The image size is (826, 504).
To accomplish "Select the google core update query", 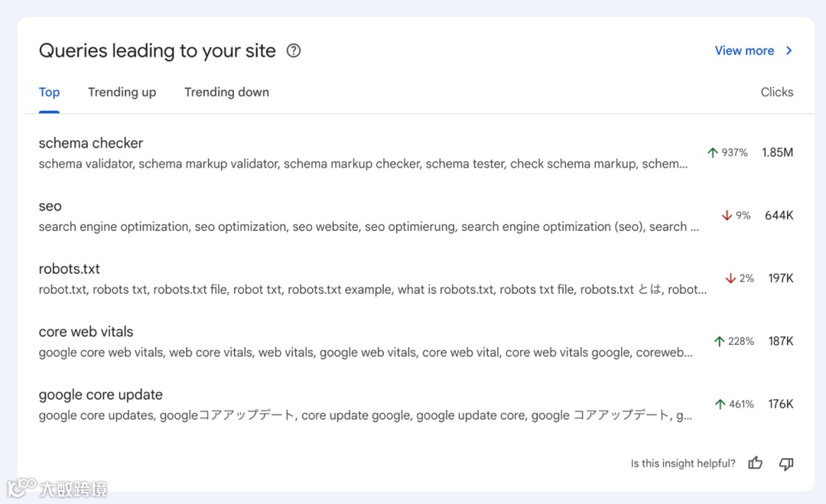I will [101, 395].
